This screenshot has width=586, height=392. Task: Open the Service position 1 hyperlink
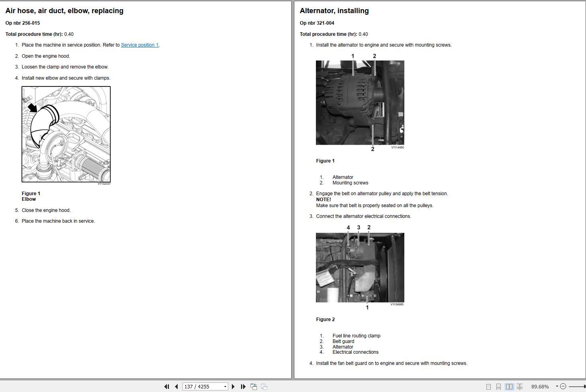click(139, 45)
